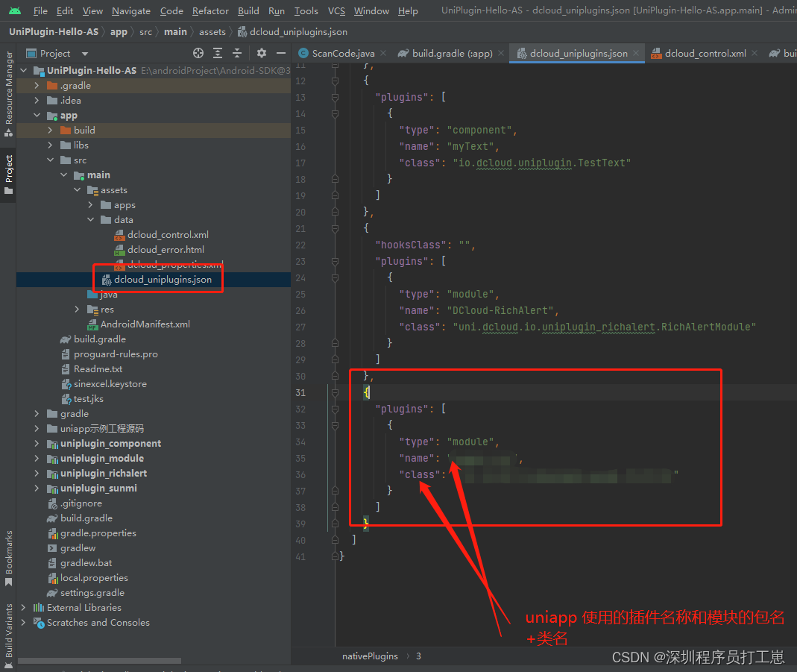The image size is (797, 672).
Task: Click the Android Studio logo icon
Action: click(x=15, y=10)
